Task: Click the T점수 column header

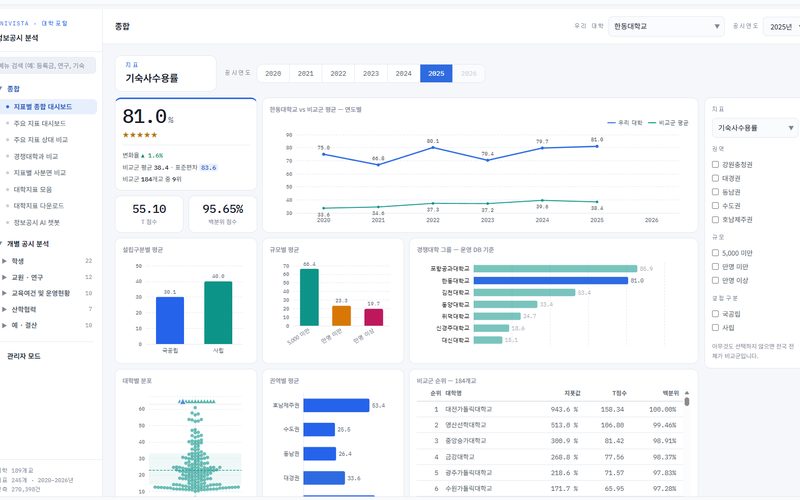Action: coord(619,393)
